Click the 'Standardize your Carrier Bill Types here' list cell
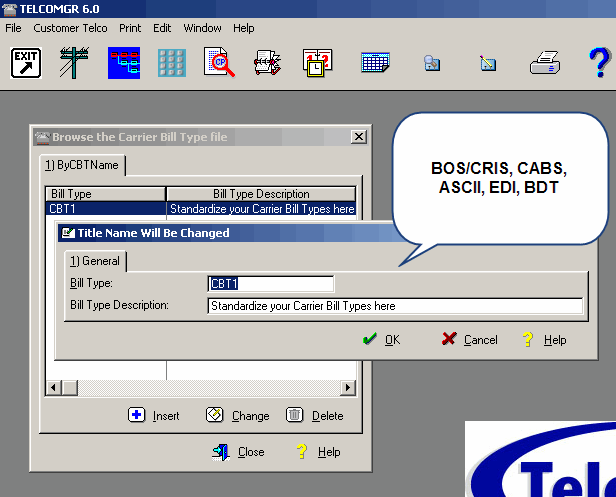 (x=262, y=209)
